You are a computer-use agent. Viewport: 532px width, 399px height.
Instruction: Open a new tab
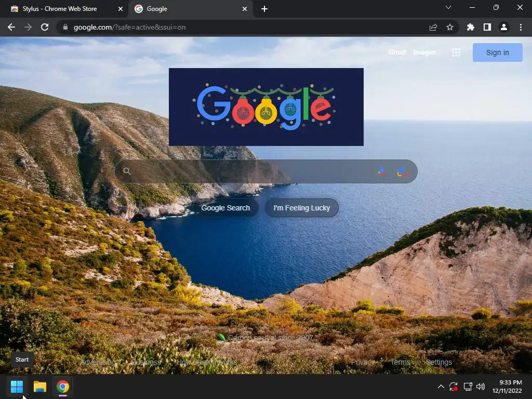tap(264, 9)
